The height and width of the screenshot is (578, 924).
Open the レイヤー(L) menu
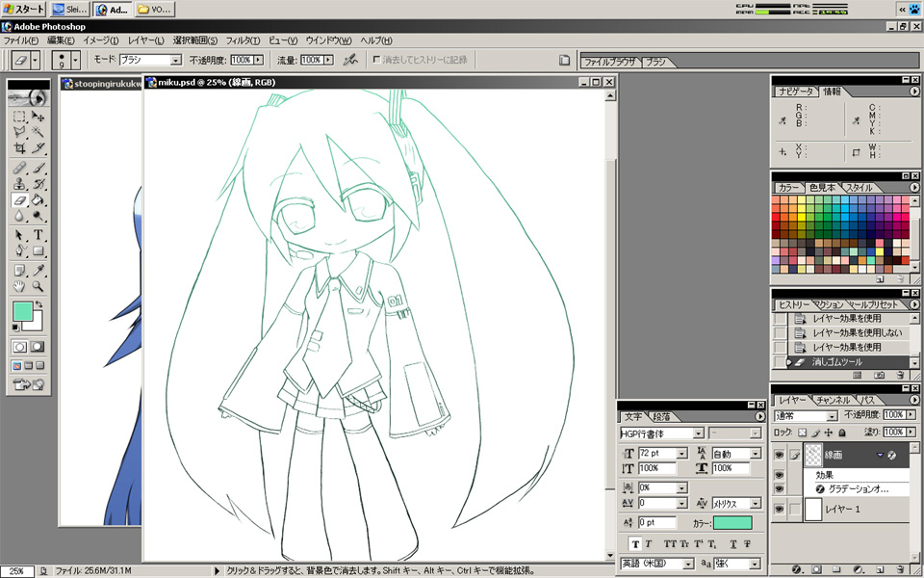(146, 40)
